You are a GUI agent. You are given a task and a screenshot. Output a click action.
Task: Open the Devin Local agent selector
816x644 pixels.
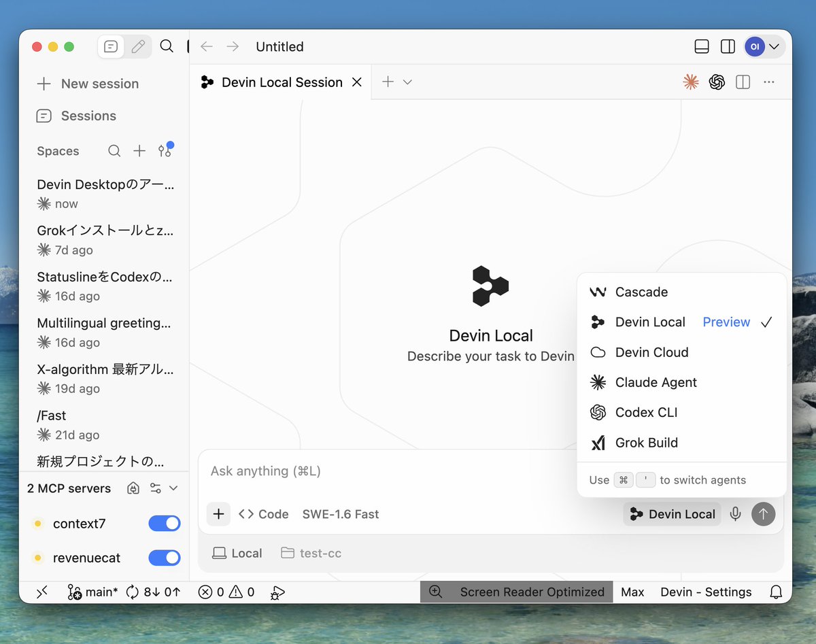(x=672, y=514)
